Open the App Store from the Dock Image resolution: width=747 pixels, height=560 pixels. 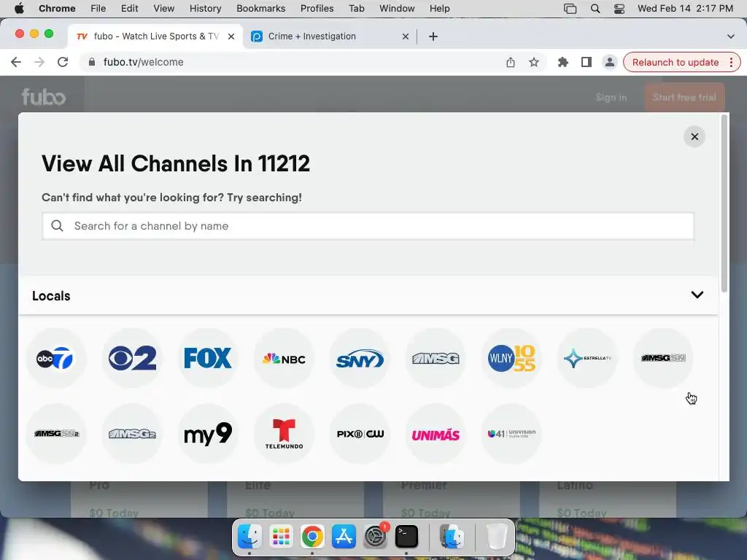(x=344, y=536)
